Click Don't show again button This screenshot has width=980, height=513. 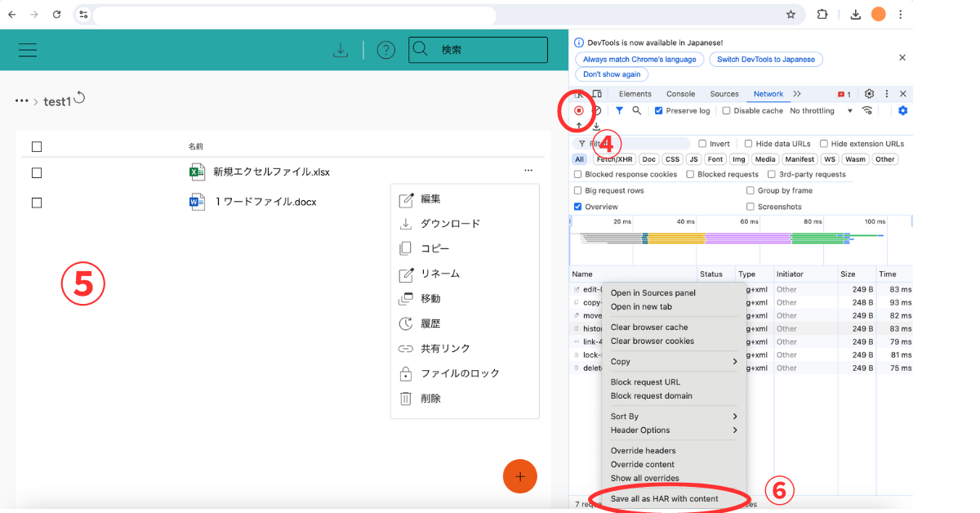pos(612,74)
